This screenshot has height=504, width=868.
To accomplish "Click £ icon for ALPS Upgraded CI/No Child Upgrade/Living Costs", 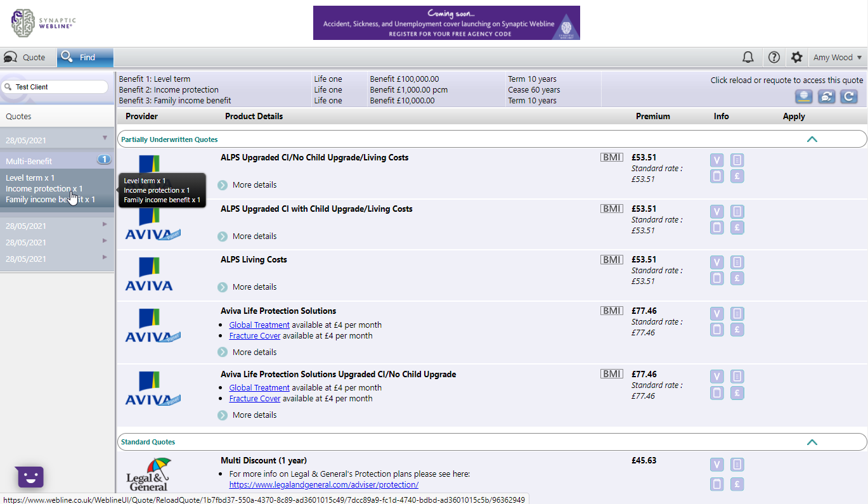I will [737, 176].
